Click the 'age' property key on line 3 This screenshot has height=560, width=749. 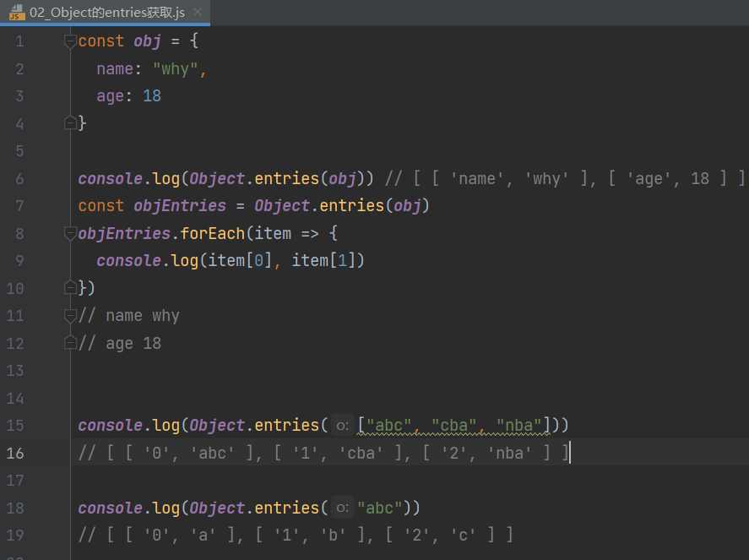[111, 96]
